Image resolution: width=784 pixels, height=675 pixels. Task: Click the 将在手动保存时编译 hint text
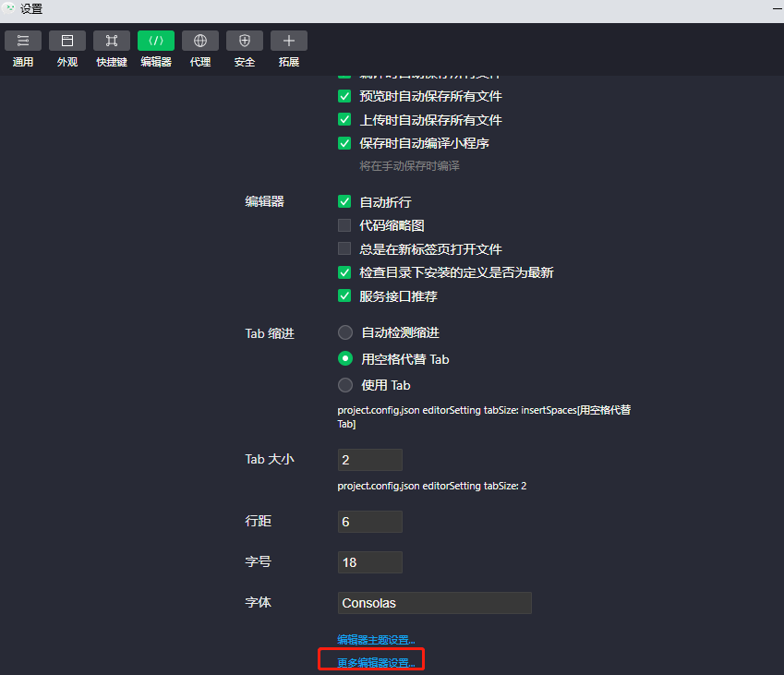point(409,166)
